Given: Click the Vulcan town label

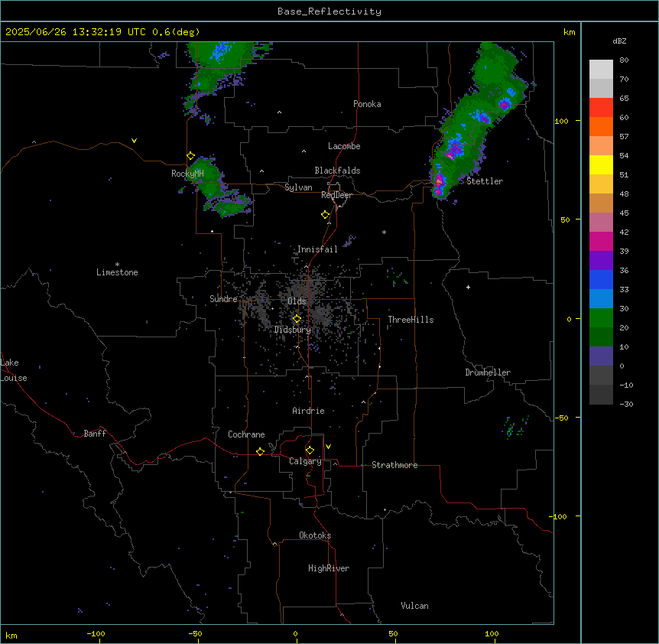Looking at the screenshot, I should (x=414, y=606).
